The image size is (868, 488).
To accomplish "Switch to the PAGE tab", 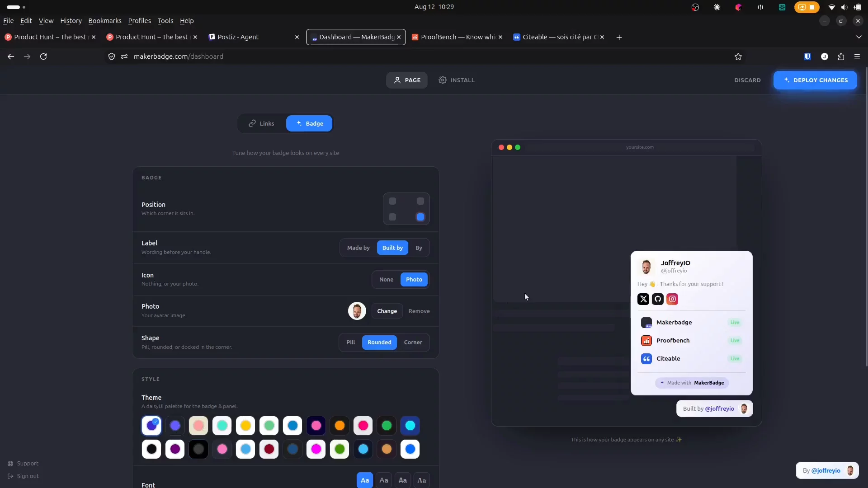I will (x=407, y=80).
